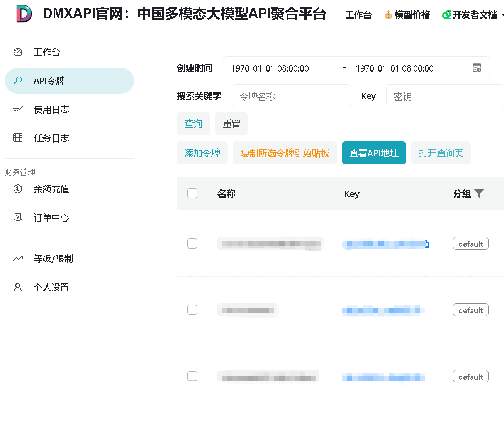Click the DMXAPI logo icon
This screenshot has height=421, width=504.
24,14
